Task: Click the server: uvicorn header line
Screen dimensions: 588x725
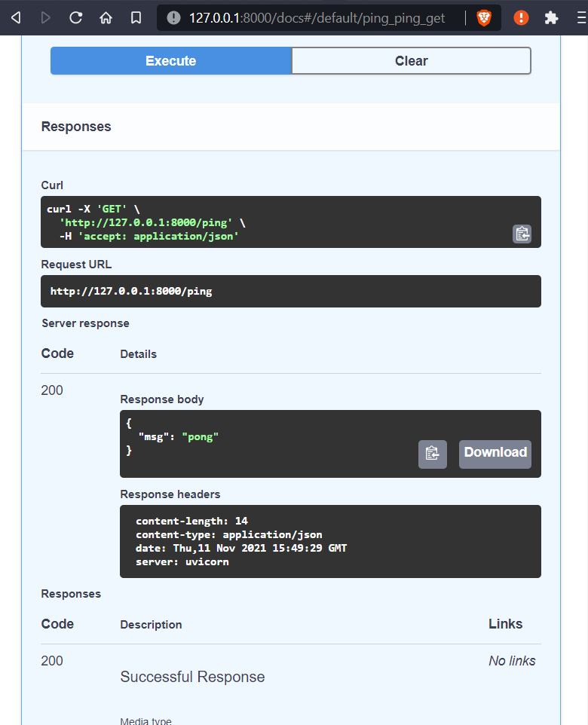Action: [182, 562]
